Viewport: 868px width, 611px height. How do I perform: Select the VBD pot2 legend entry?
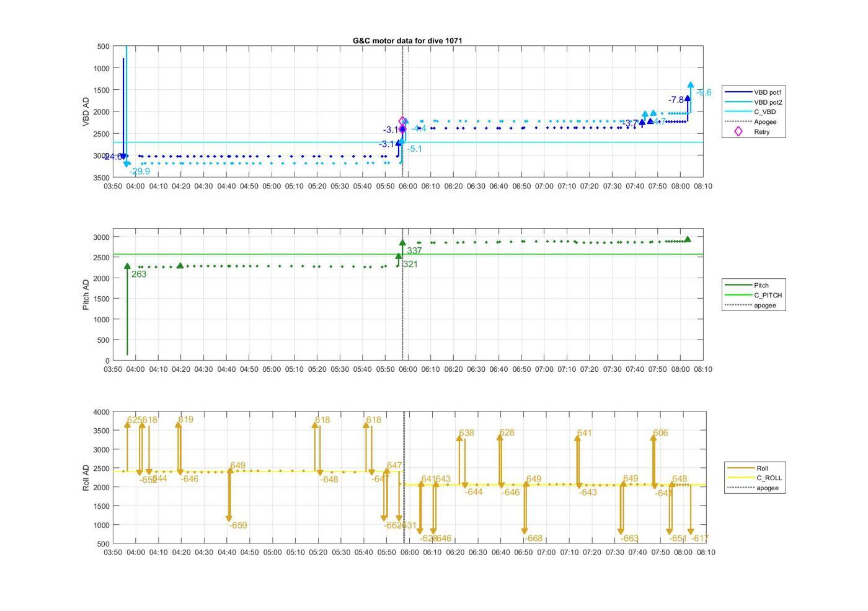point(768,102)
